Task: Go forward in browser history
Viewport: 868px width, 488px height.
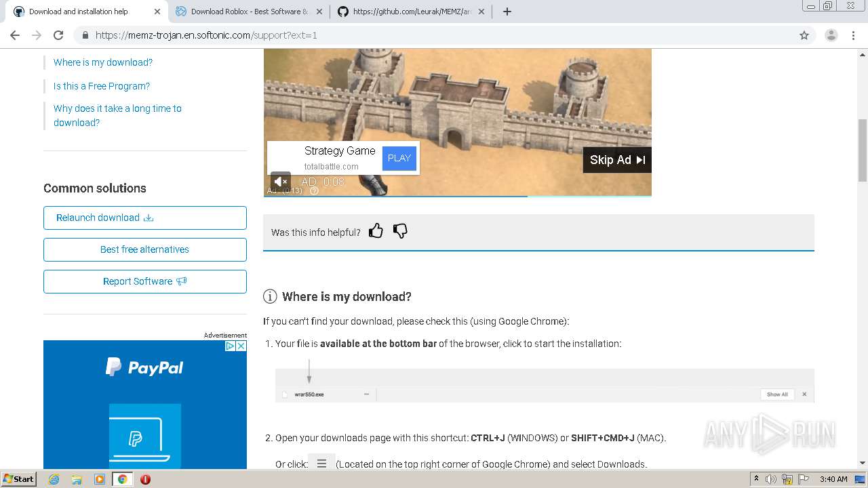Action: [x=37, y=35]
